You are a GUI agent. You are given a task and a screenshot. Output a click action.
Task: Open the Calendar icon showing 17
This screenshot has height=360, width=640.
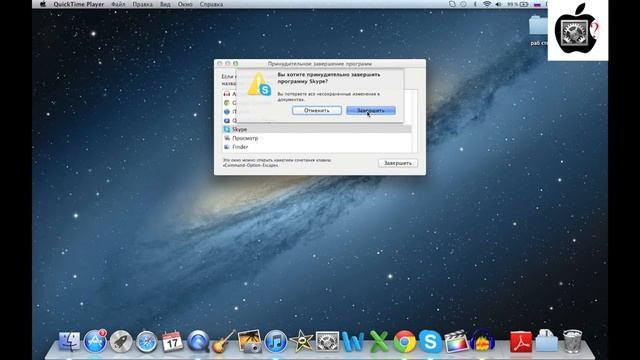point(172,341)
